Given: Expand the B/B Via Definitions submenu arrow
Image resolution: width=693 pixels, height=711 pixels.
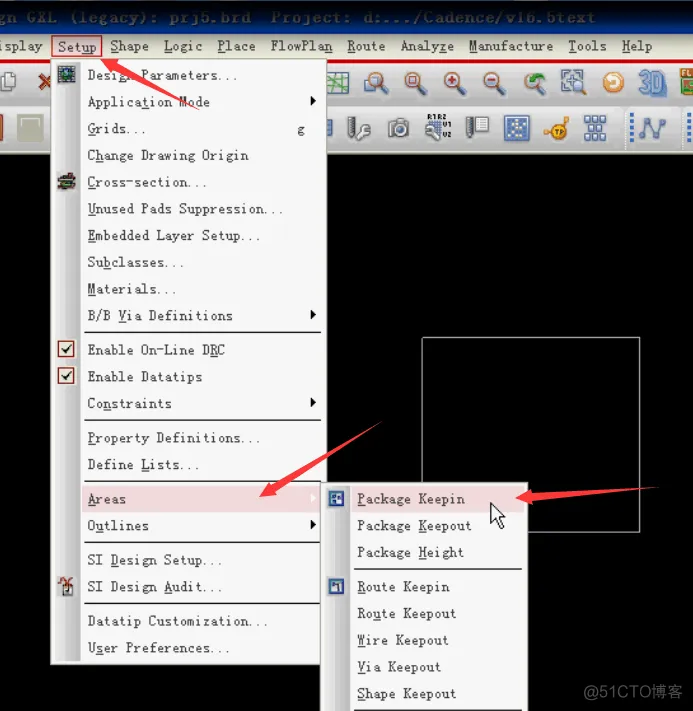Looking at the screenshot, I should coord(313,315).
